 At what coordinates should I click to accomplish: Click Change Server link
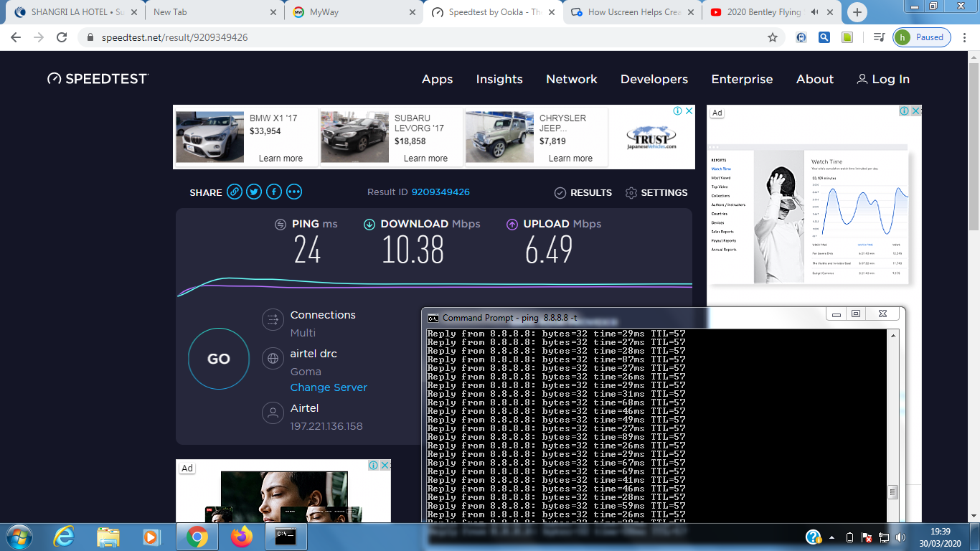tap(329, 387)
